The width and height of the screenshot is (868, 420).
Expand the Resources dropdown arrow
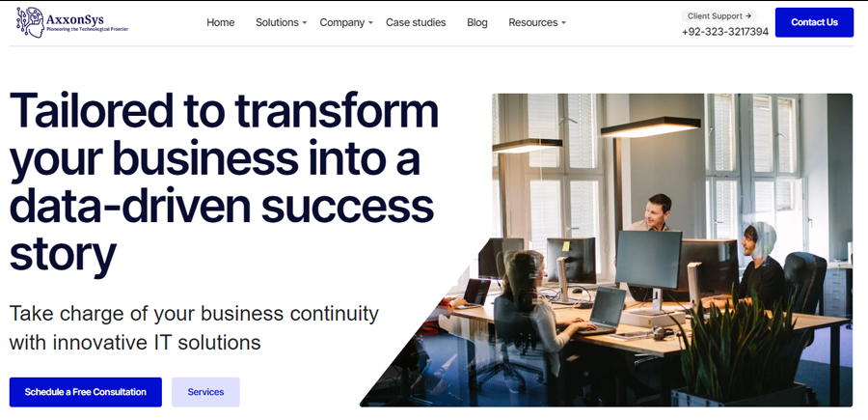(x=564, y=23)
